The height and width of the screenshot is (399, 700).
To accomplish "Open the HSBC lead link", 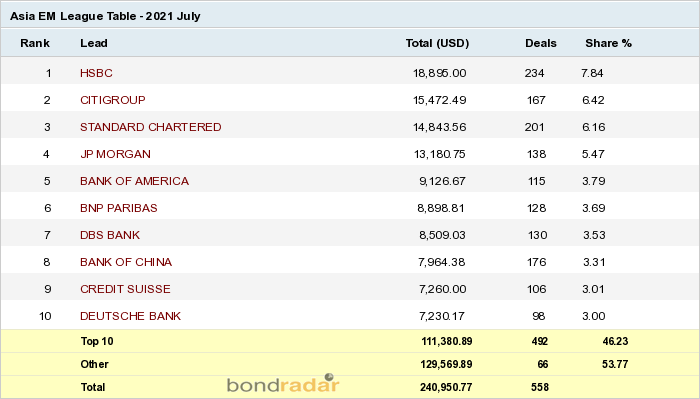I will pos(96,73).
